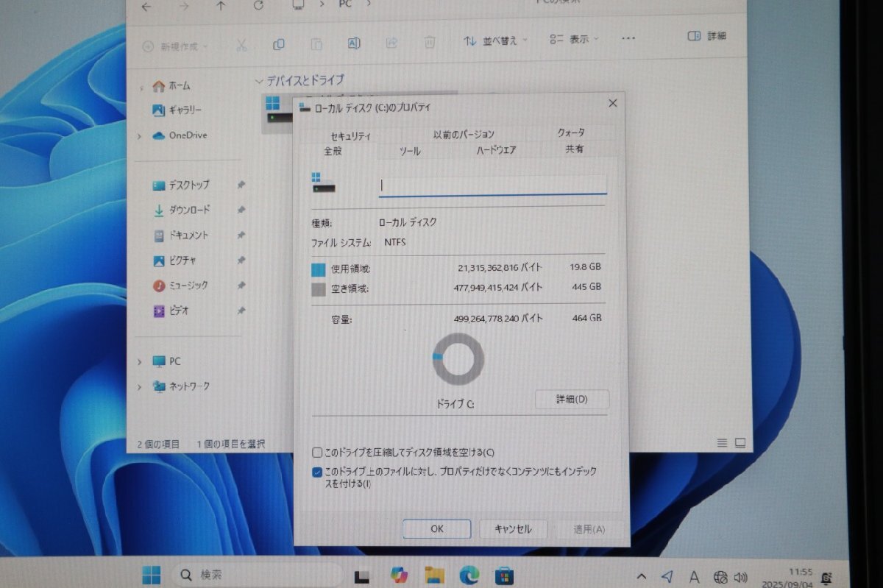Switch to the セキュリティ tab
The image size is (883, 588).
(x=351, y=135)
